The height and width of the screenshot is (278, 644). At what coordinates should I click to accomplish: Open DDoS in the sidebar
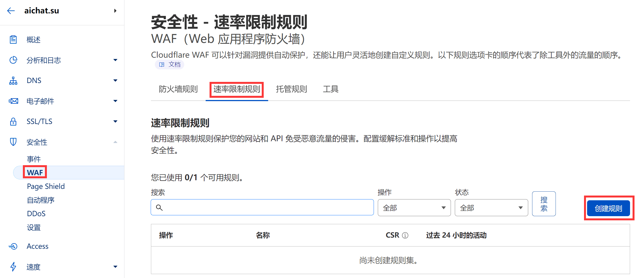pyautogui.click(x=36, y=214)
